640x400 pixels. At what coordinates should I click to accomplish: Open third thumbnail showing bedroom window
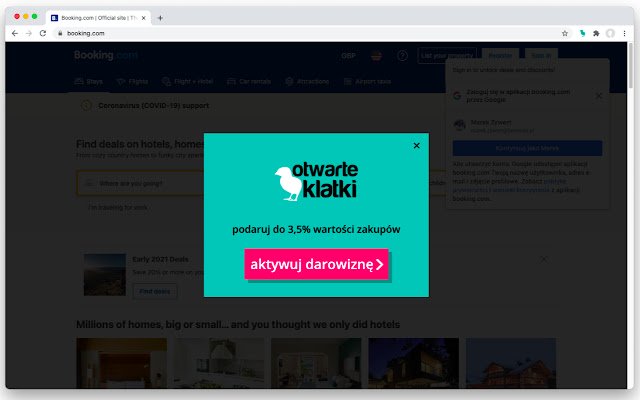pos(316,363)
